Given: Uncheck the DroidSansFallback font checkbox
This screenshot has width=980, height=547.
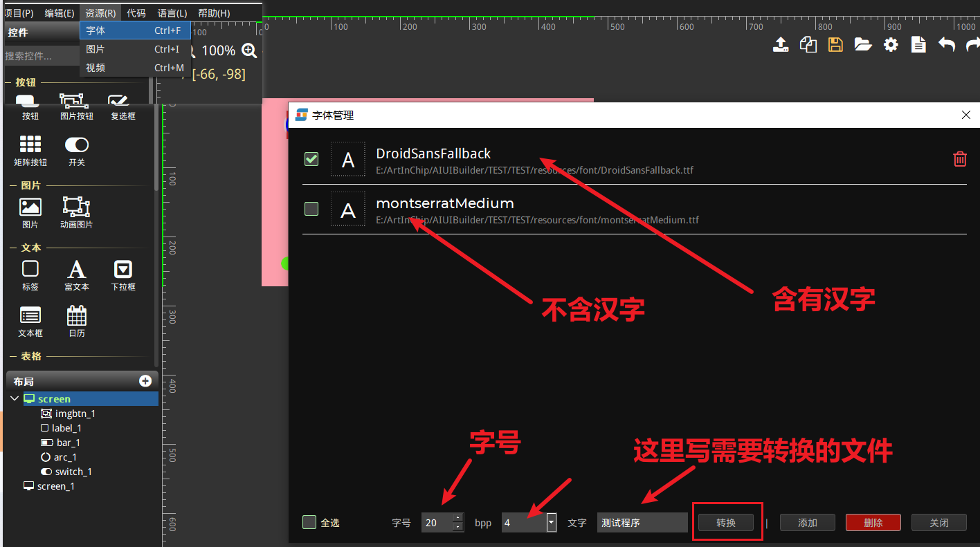Looking at the screenshot, I should (x=311, y=159).
